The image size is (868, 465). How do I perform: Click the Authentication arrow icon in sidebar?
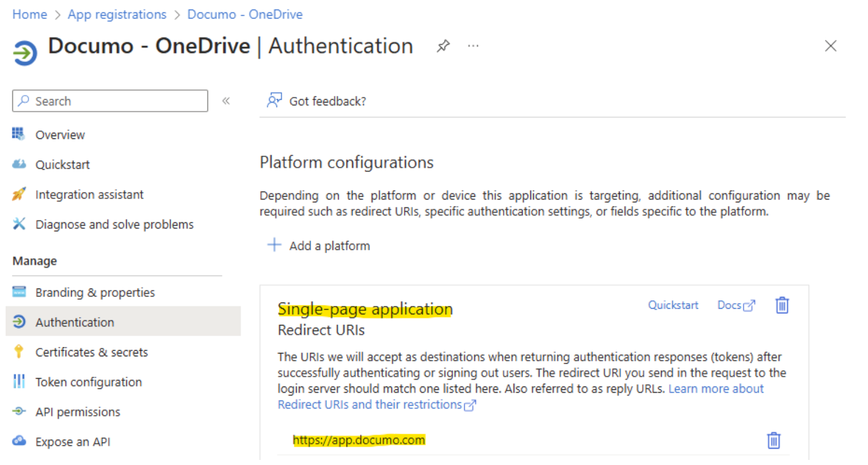(x=19, y=322)
